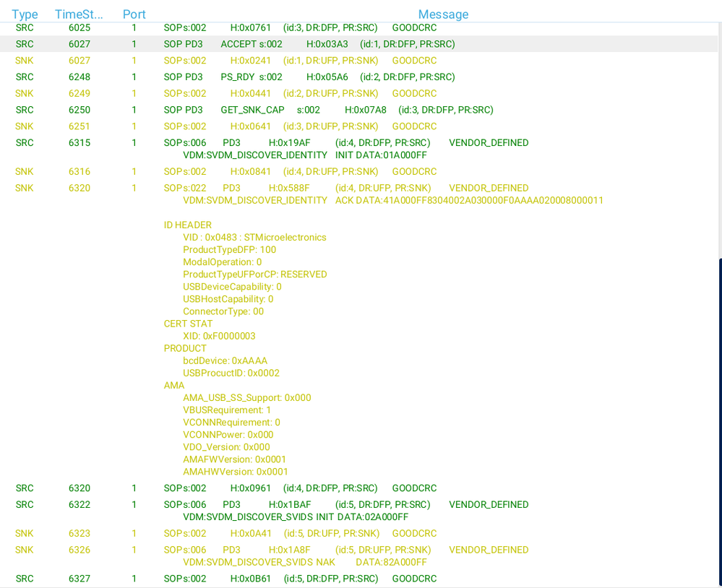This screenshot has height=588, width=722.
Task: Click bcdDevice: 0xAAAA line
Action: click(x=225, y=361)
